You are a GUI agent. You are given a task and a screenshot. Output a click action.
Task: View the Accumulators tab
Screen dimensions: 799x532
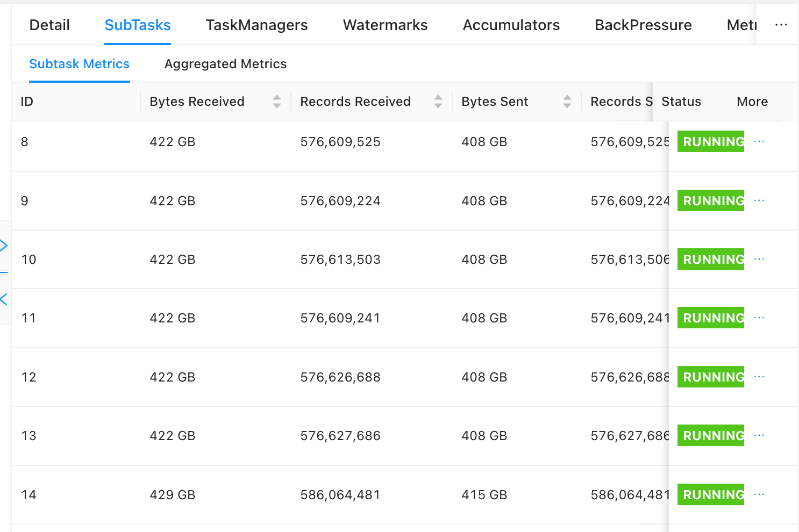point(511,25)
